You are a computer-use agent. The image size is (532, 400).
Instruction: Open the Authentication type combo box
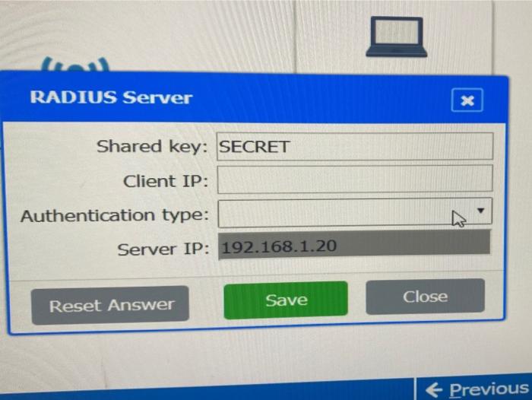355,213
